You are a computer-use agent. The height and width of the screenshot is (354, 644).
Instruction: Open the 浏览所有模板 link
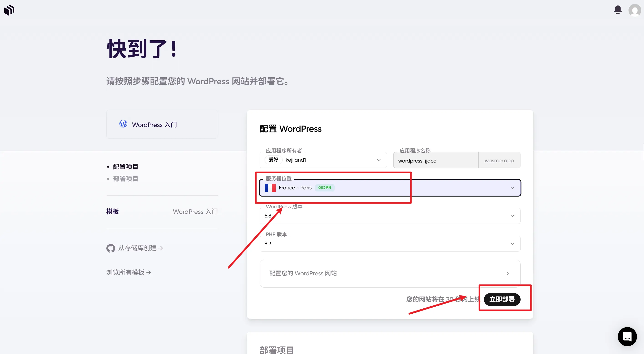pyautogui.click(x=128, y=272)
